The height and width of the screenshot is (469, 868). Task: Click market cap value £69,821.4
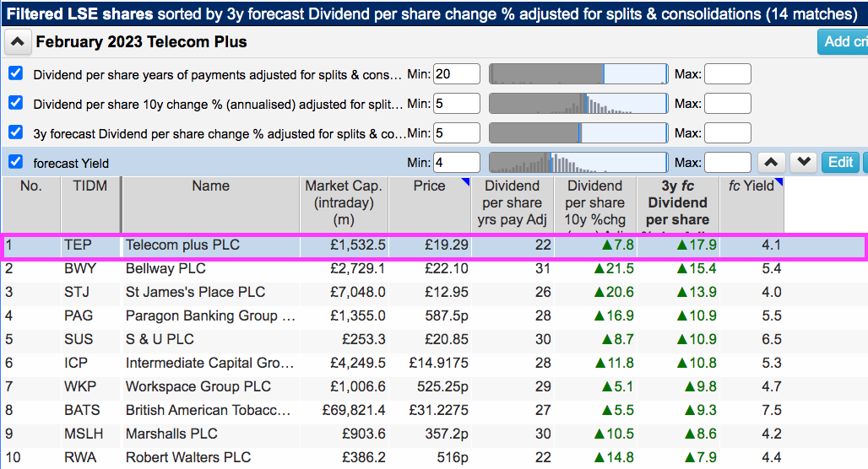coord(354,410)
